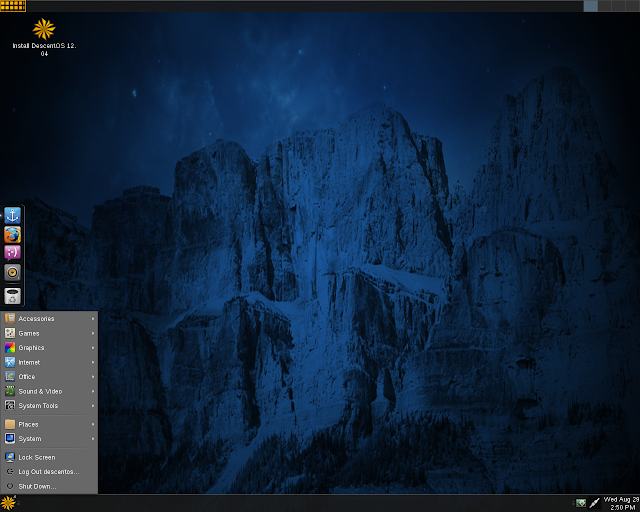
Task: Open the Graphics category
Action: pos(49,347)
